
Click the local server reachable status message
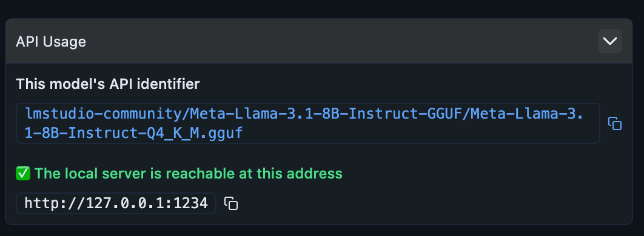click(x=179, y=174)
